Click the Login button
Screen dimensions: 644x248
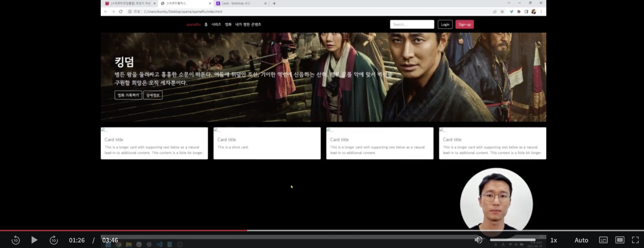(x=445, y=24)
